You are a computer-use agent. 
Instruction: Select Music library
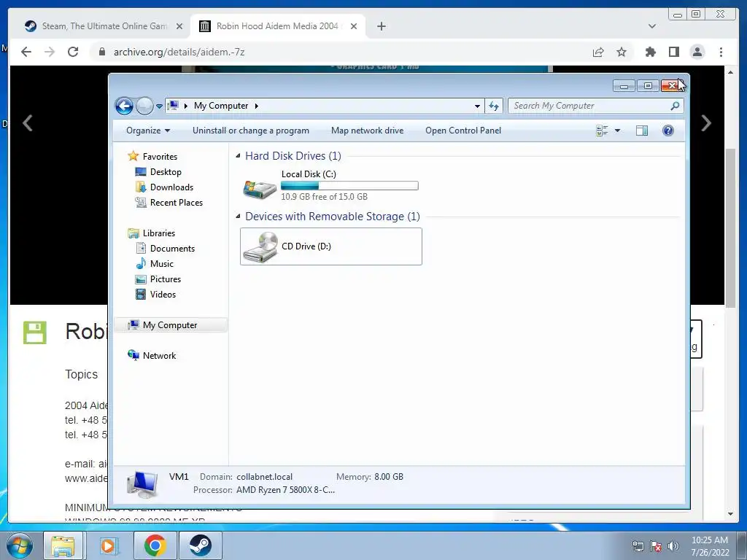point(161,263)
